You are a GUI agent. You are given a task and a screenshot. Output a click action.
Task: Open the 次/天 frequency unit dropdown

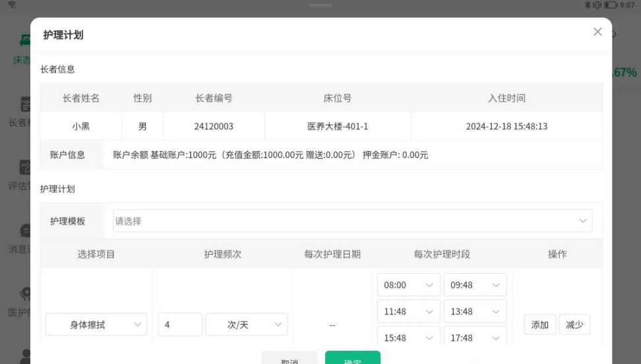click(x=247, y=325)
